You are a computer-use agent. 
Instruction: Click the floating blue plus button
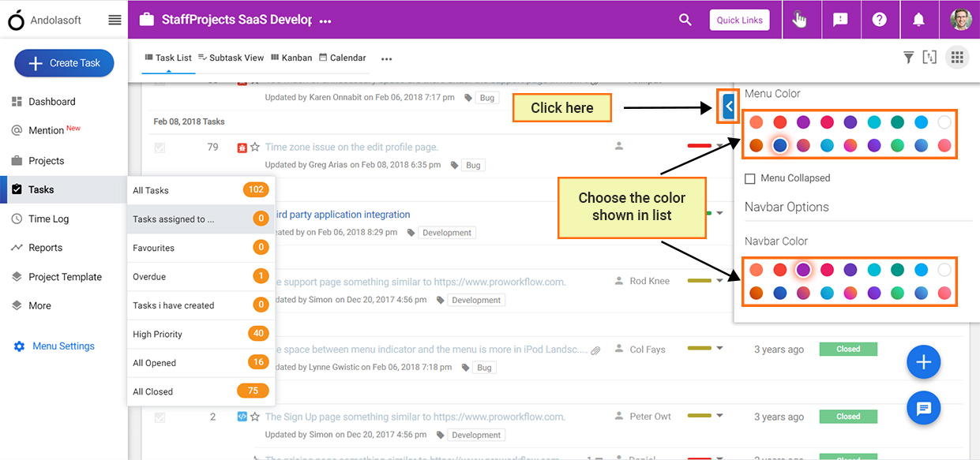(923, 362)
